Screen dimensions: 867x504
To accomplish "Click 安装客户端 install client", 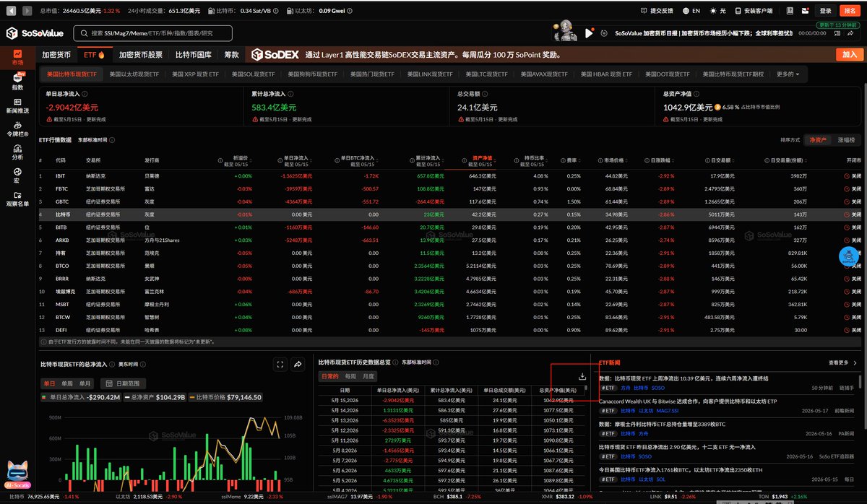I will point(754,11).
